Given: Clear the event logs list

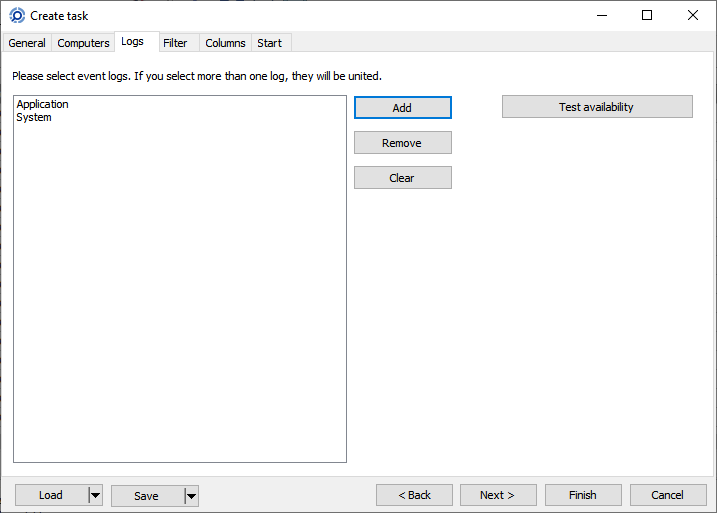Looking at the screenshot, I should [x=403, y=177].
